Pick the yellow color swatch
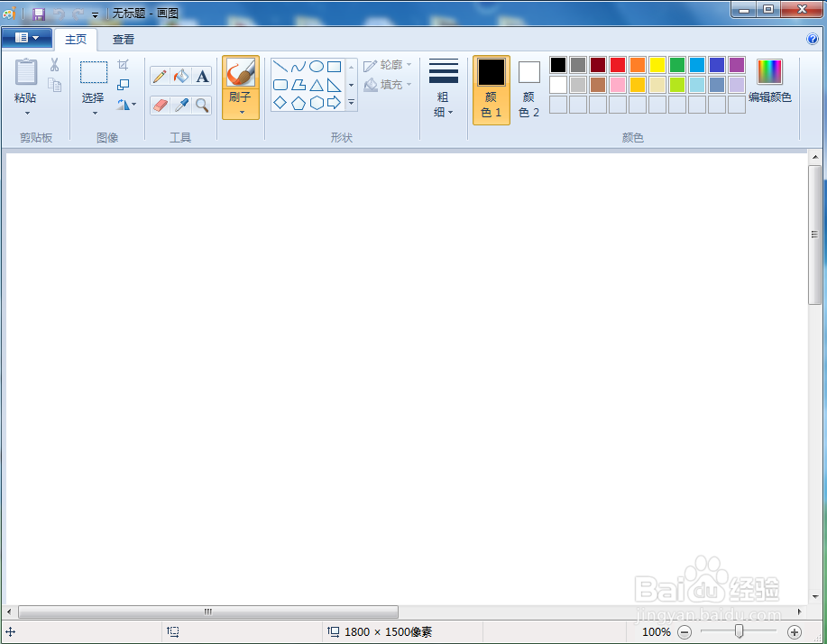The width and height of the screenshot is (827, 644). tap(657, 65)
